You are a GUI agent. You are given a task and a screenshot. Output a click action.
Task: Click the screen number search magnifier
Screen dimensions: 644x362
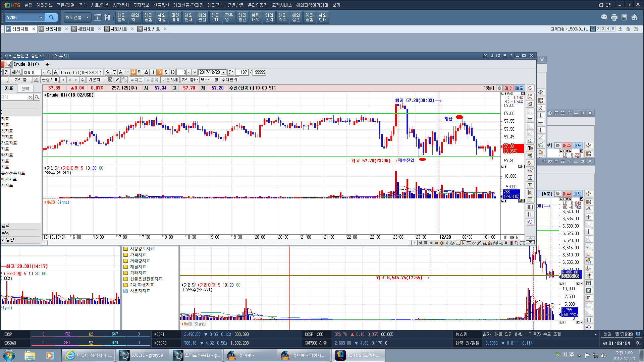point(51,17)
